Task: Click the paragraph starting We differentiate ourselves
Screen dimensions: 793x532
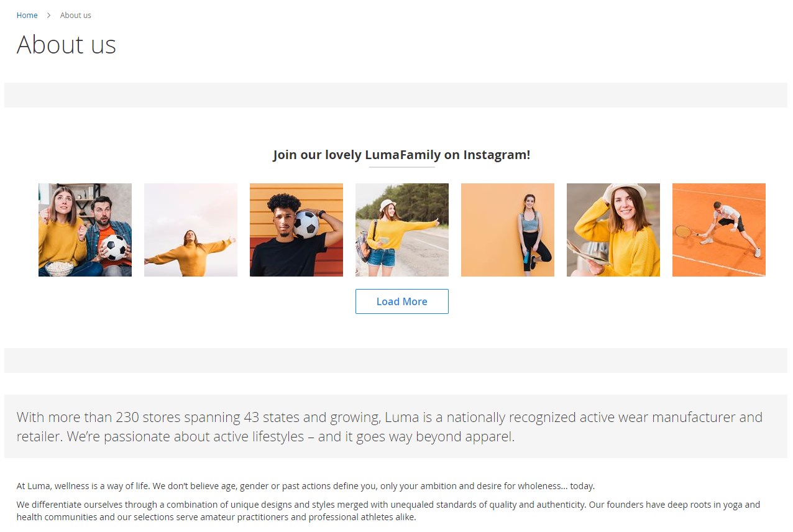Action: (388, 511)
